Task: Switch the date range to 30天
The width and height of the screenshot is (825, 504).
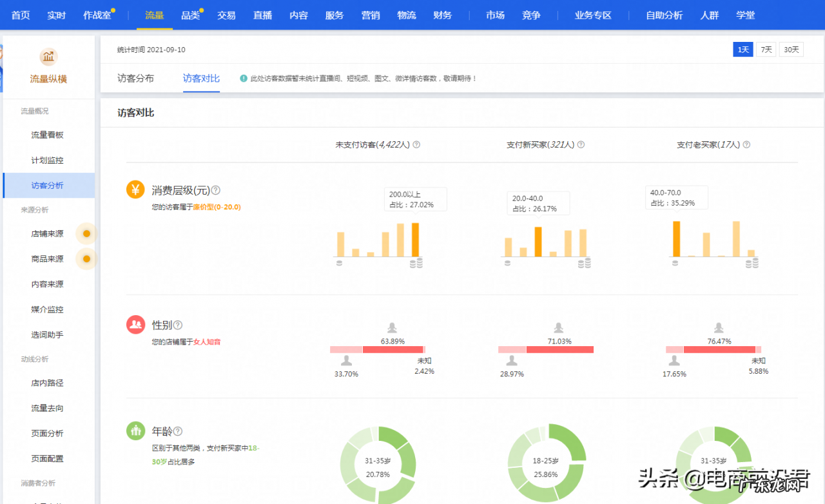Action: click(x=791, y=49)
